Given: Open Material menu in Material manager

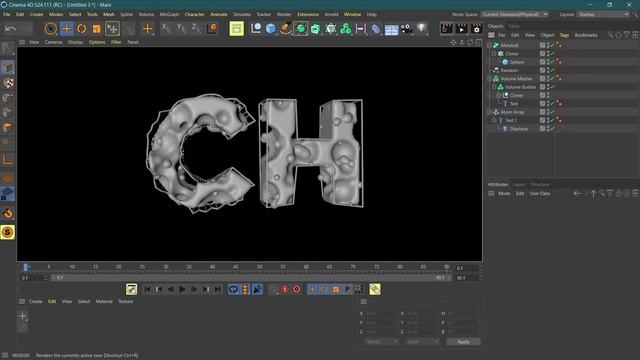Looking at the screenshot, I should click(x=104, y=302).
